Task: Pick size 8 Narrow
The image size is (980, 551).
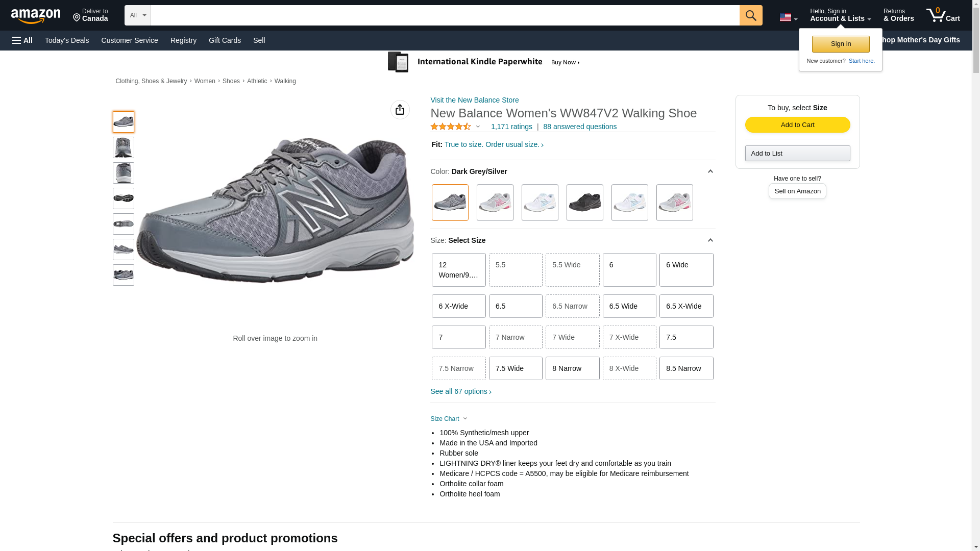Action: pos(572,368)
